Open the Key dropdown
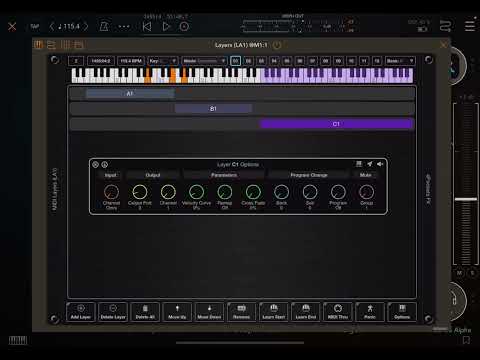The height and width of the screenshot is (360, 480). pyautogui.click(x=163, y=61)
